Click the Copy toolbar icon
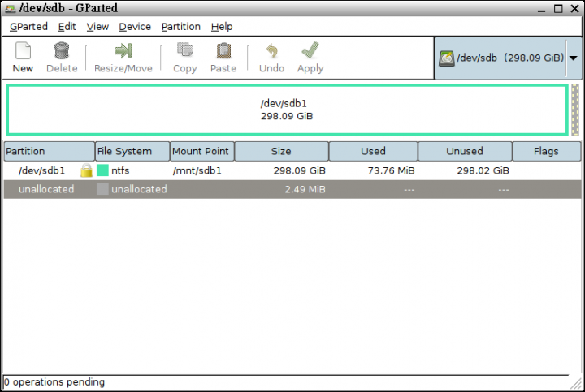Image resolution: width=585 pixels, height=392 pixels. 185,50
